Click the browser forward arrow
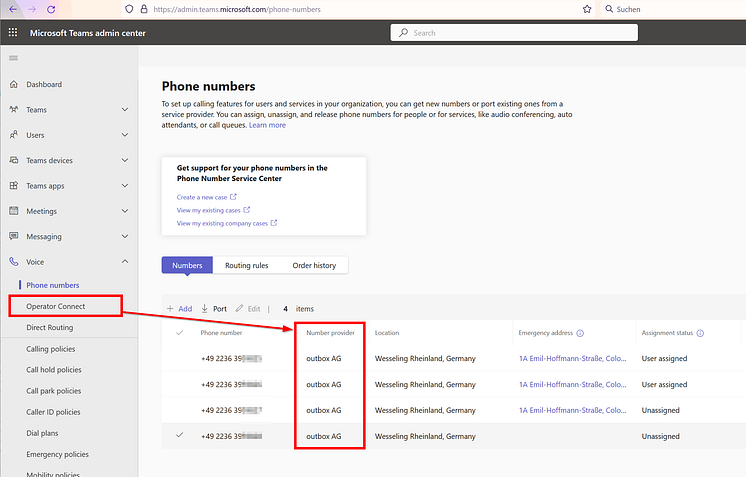 [x=32, y=9]
